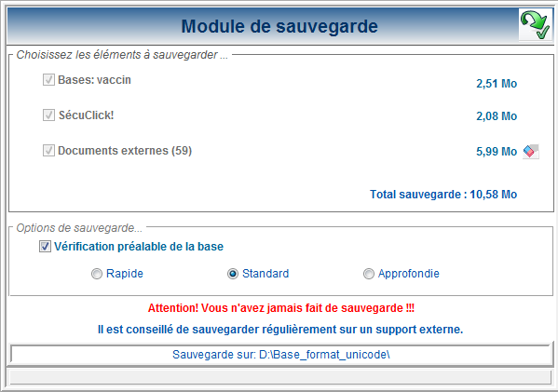The height and width of the screenshot is (392, 558).
Task: Toggle the SécuClick! checkbox
Action: point(48,115)
